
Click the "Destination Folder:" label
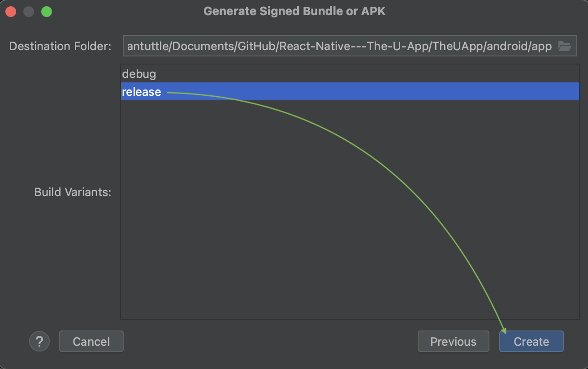point(60,47)
